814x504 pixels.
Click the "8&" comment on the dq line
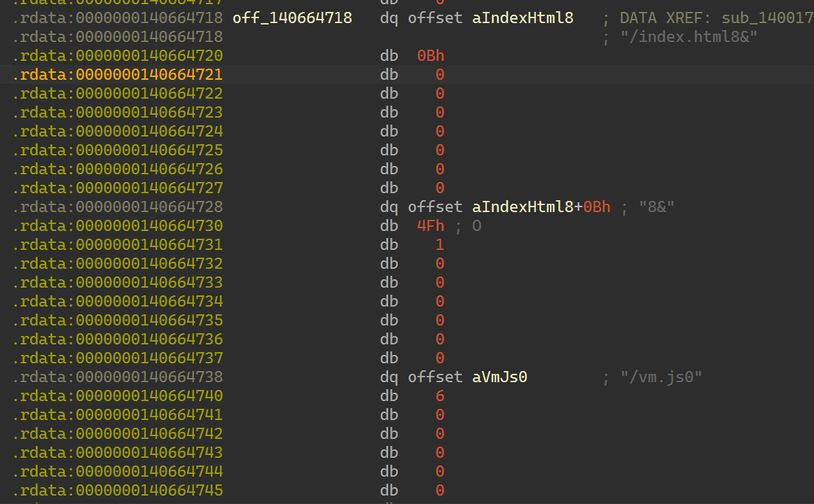[x=656, y=206]
